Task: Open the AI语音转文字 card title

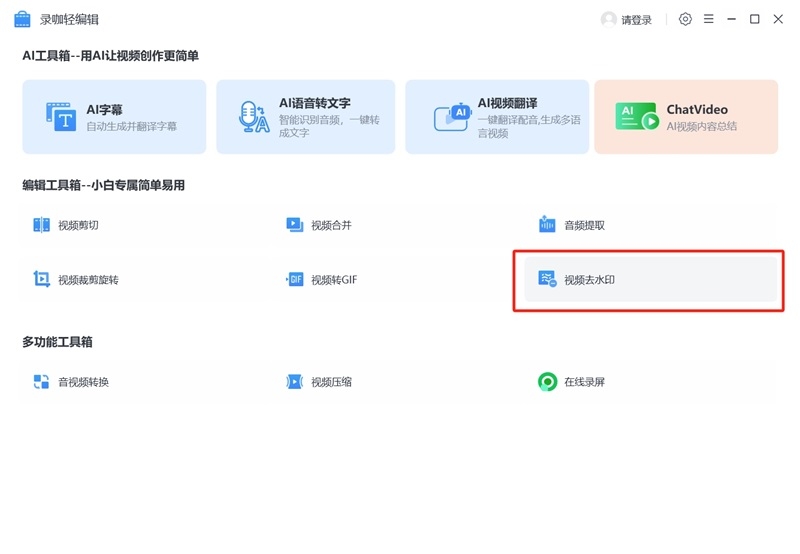Action: [314, 103]
